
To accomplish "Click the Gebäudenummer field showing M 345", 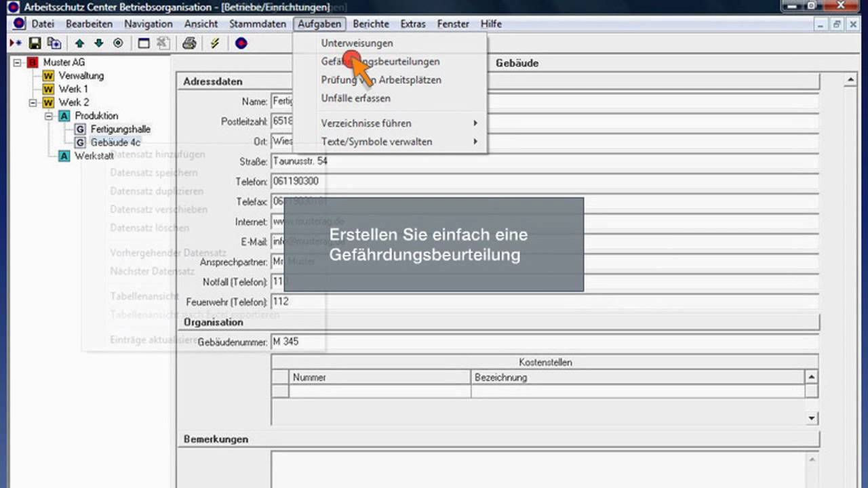I will coord(542,342).
